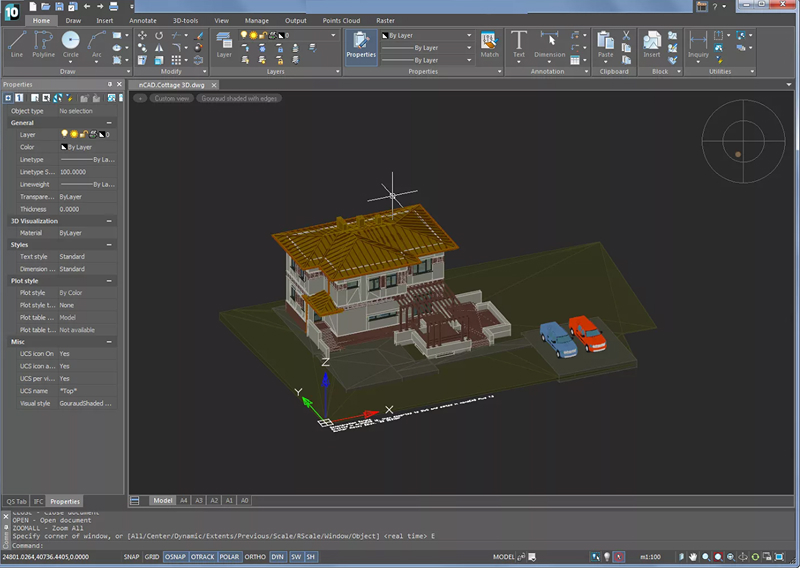Disable OSNAP in the status bar
This screenshot has height=568, width=800.
tap(175, 556)
